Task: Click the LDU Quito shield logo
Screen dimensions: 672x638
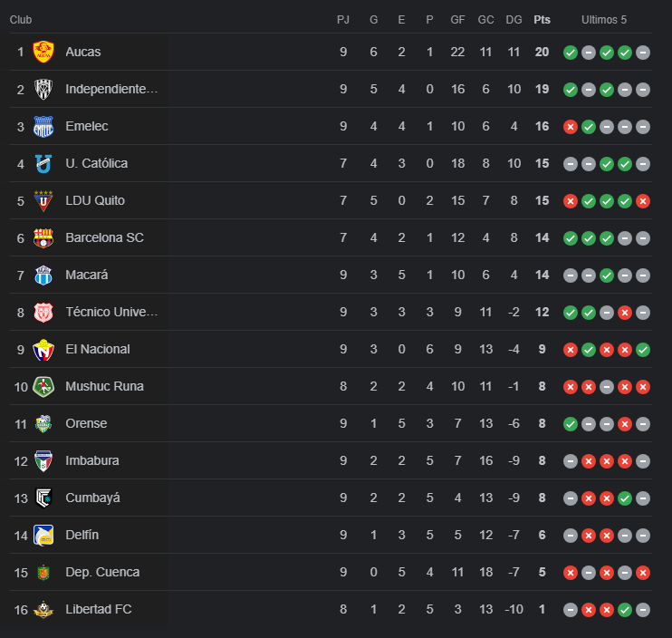Action: pyautogui.click(x=43, y=200)
